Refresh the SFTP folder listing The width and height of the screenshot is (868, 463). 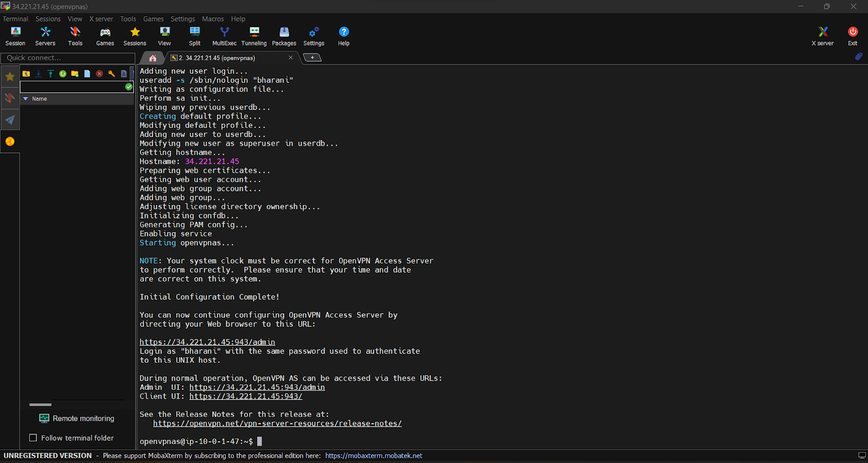tap(63, 74)
